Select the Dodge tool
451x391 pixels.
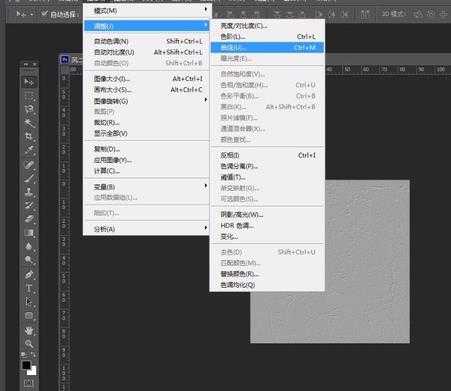(29, 260)
